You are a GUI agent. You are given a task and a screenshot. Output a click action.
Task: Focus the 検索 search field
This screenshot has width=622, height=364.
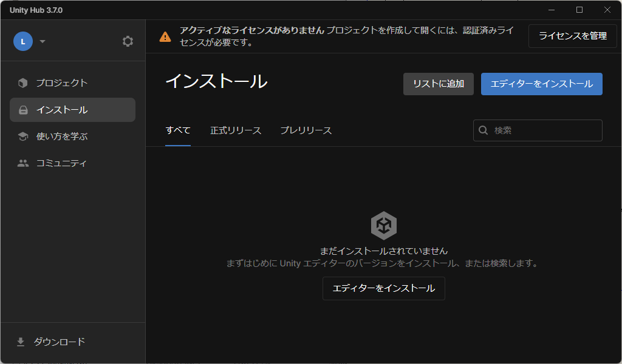click(x=538, y=130)
